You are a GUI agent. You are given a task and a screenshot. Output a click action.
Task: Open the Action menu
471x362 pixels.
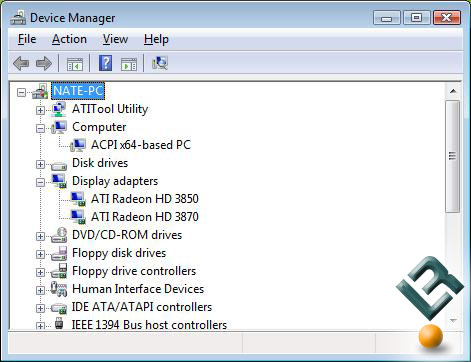(x=69, y=39)
